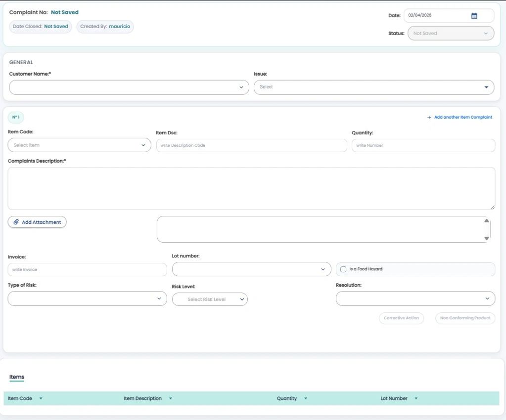Click the Corrective Action button

tap(401, 318)
